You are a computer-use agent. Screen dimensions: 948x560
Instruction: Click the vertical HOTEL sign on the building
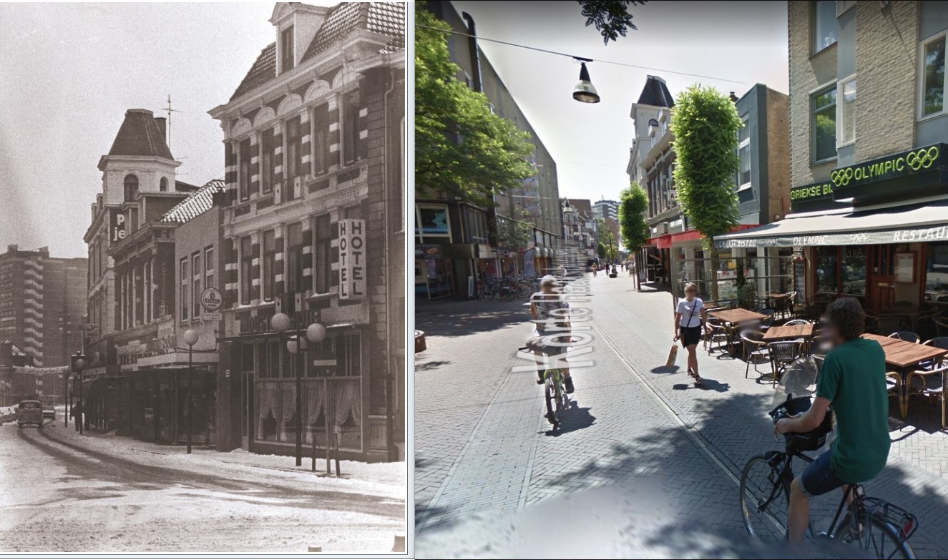(x=352, y=259)
